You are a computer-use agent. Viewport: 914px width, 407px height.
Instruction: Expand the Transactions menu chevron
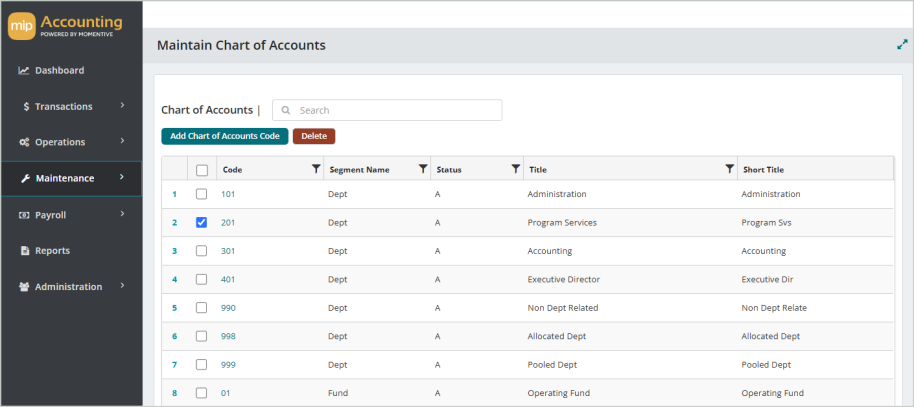(122, 106)
